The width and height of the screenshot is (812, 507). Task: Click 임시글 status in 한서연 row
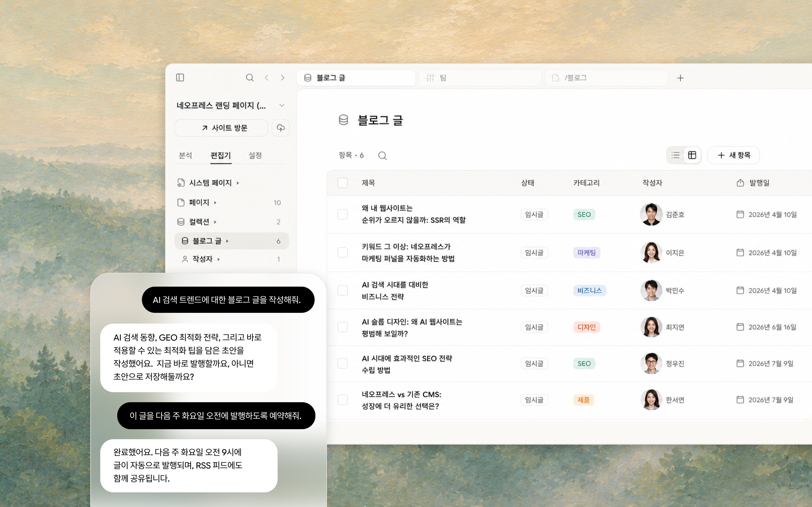(534, 400)
